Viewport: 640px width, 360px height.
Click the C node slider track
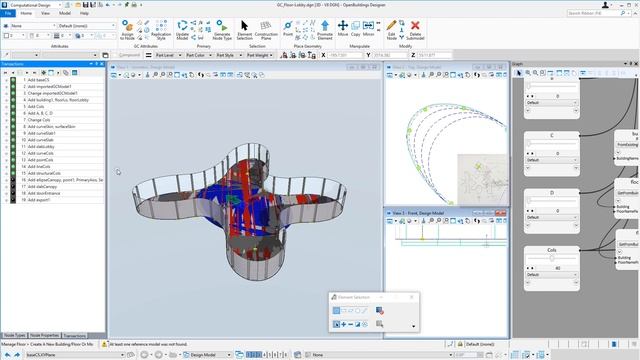551,143
